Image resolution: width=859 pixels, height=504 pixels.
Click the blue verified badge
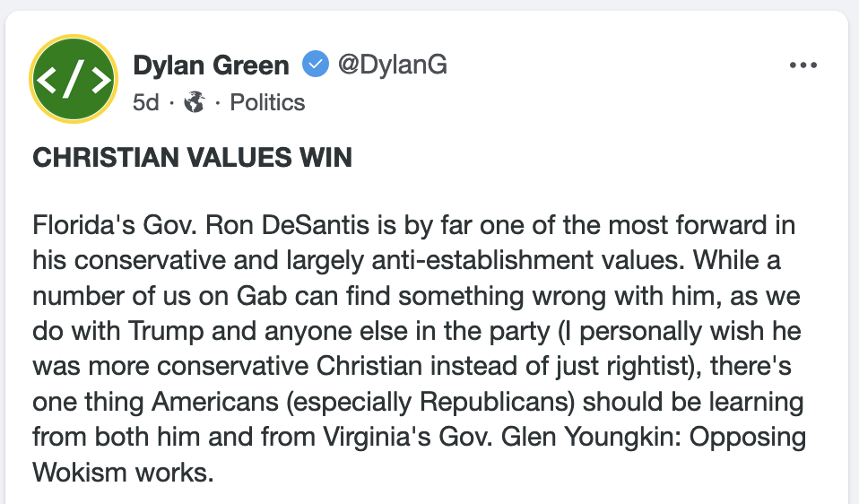coord(314,65)
